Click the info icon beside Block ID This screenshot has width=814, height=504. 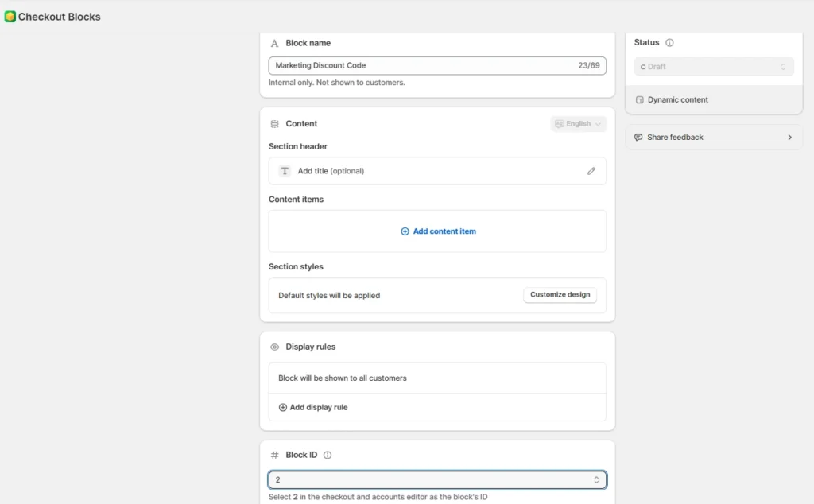(328, 456)
